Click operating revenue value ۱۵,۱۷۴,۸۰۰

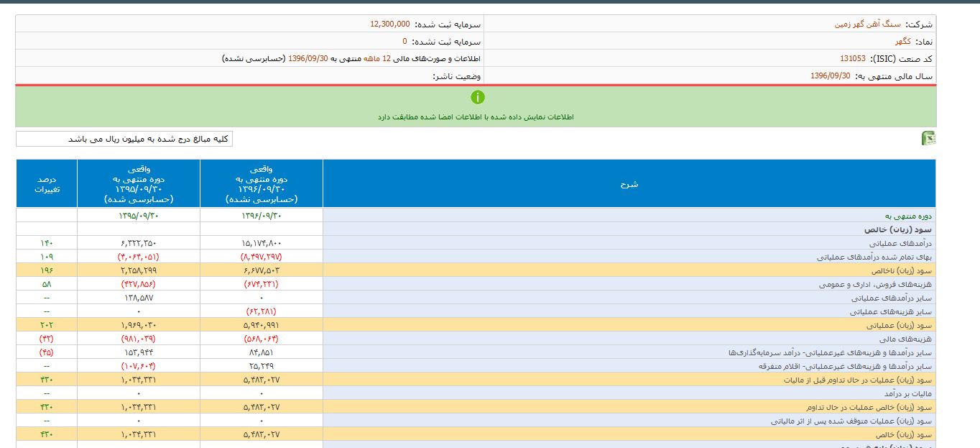coord(261,244)
